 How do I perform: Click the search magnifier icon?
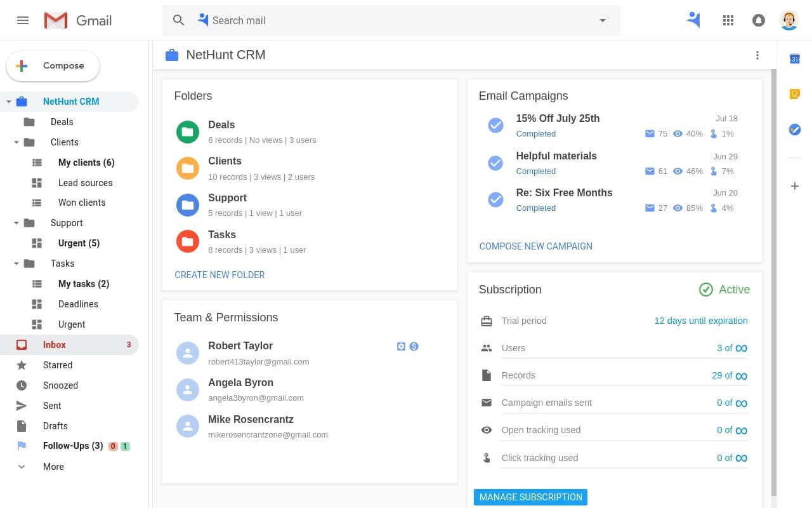coord(179,20)
